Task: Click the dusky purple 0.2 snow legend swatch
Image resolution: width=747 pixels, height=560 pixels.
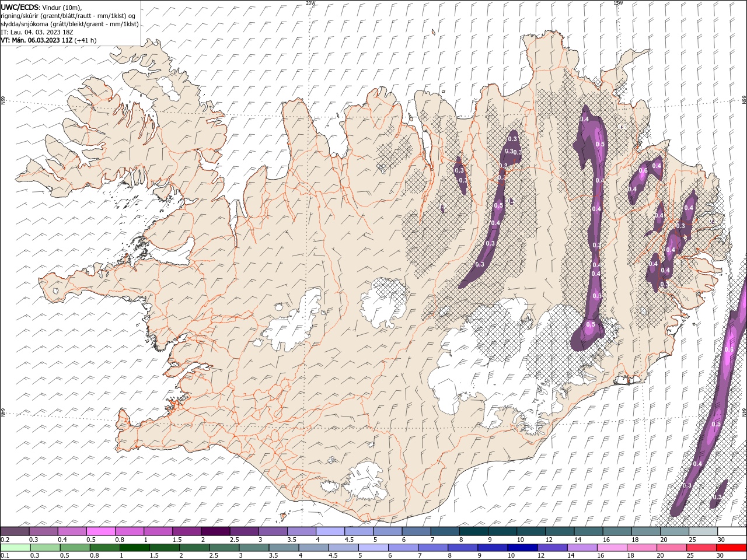Action: (x=15, y=531)
